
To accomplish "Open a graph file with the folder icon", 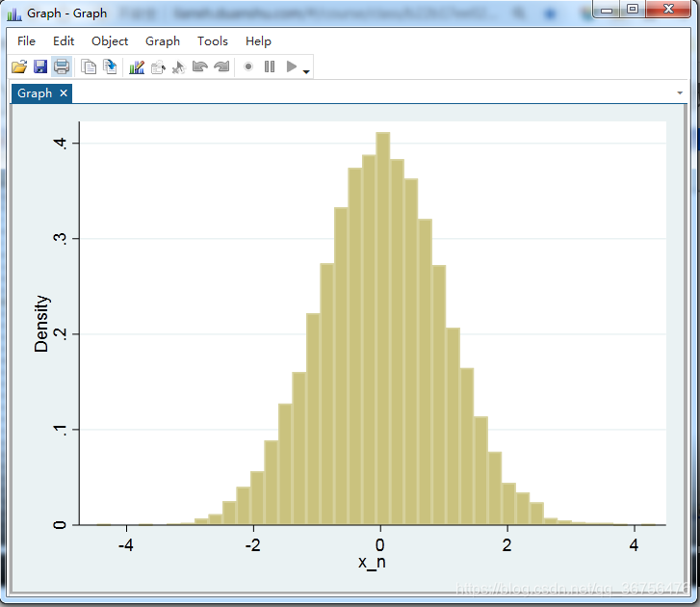I will [x=19, y=67].
